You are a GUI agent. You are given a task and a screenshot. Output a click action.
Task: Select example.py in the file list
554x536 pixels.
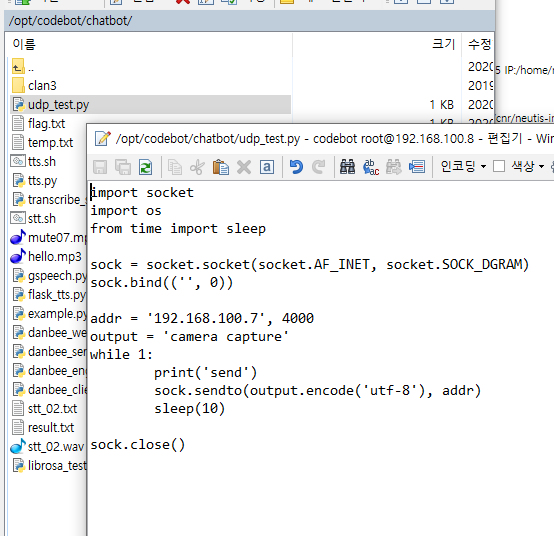(x=49, y=314)
